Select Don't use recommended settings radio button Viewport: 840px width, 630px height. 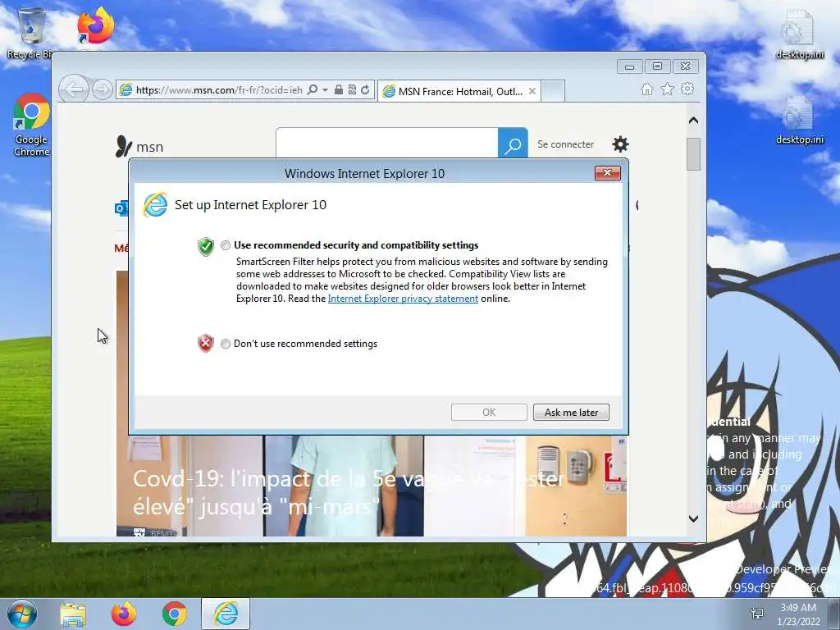point(226,344)
